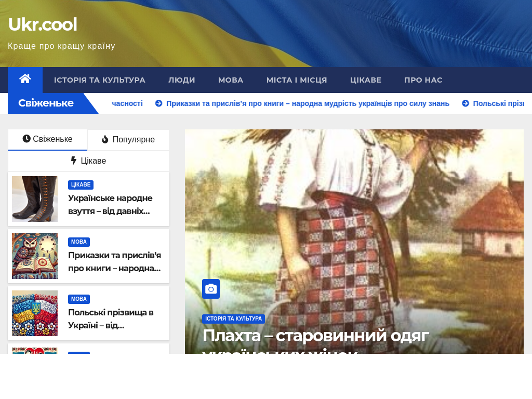Click the camera icon on the featured image

(211, 289)
